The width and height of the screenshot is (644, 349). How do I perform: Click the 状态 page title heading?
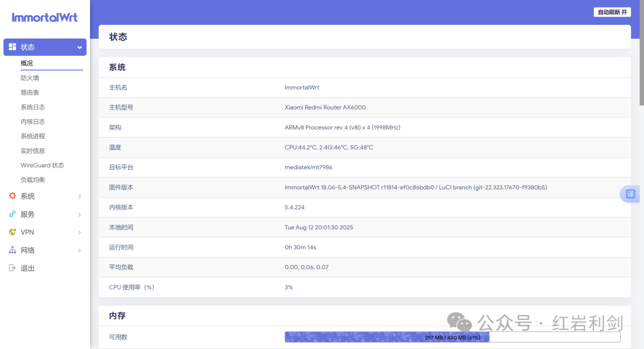pyautogui.click(x=118, y=37)
